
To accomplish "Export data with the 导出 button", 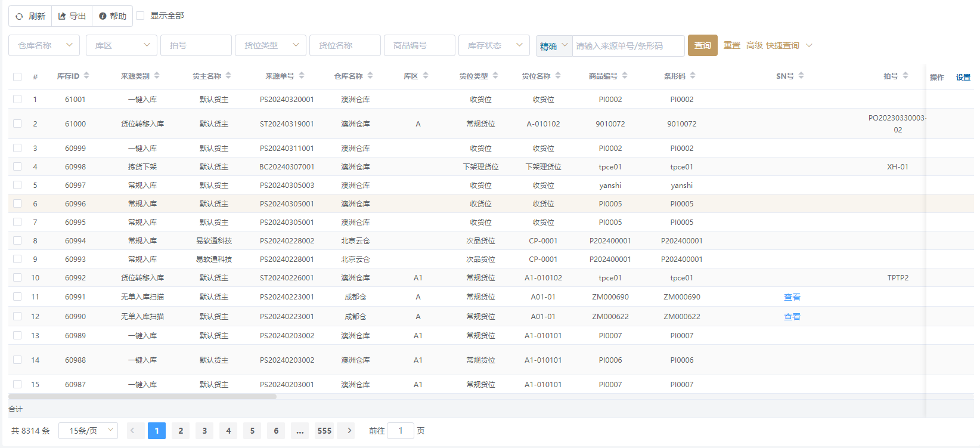I will [x=72, y=16].
